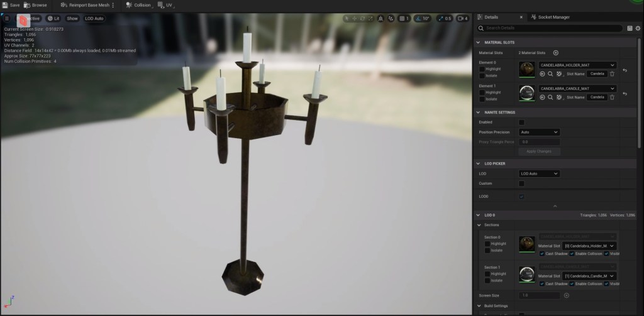
Task: Open Browse to asset in Content Browser
Action: 27,5
